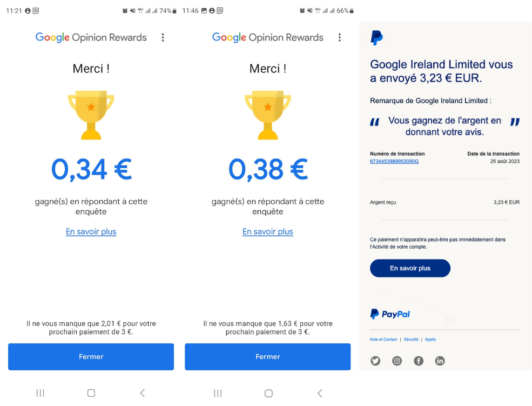Open the right screen's three-dot menu
The image size is (532, 406).
coord(339,37)
